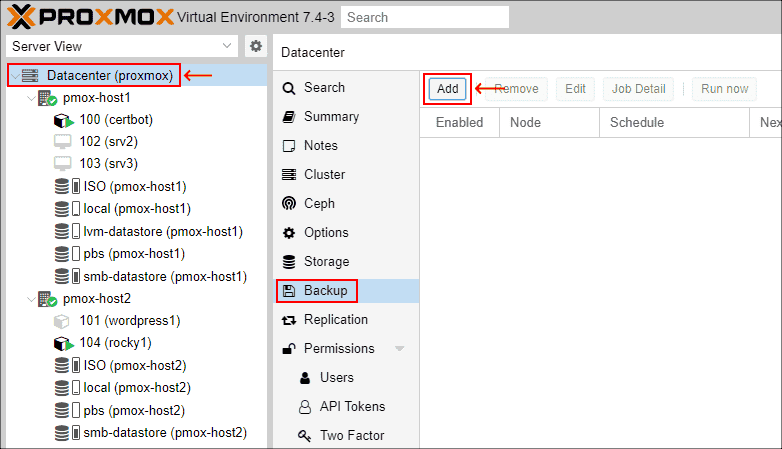This screenshot has height=449, width=782.
Task: Click the pmox-host2 node icon
Action: [47, 299]
